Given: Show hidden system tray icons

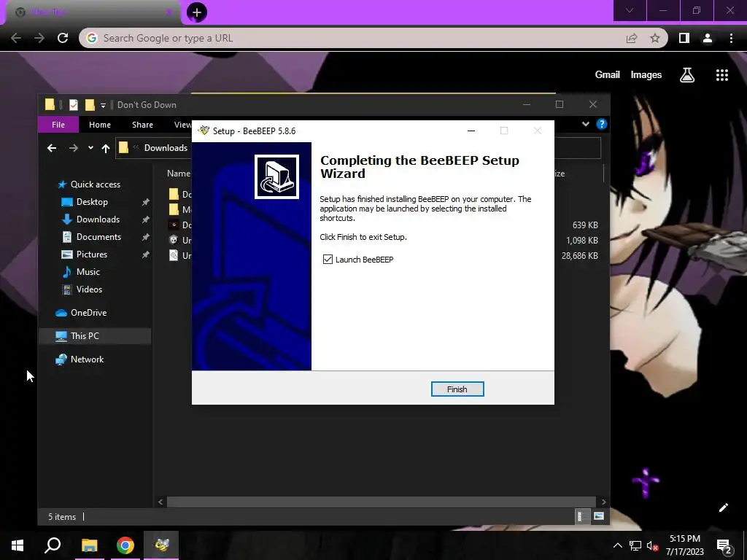Looking at the screenshot, I should 617,545.
